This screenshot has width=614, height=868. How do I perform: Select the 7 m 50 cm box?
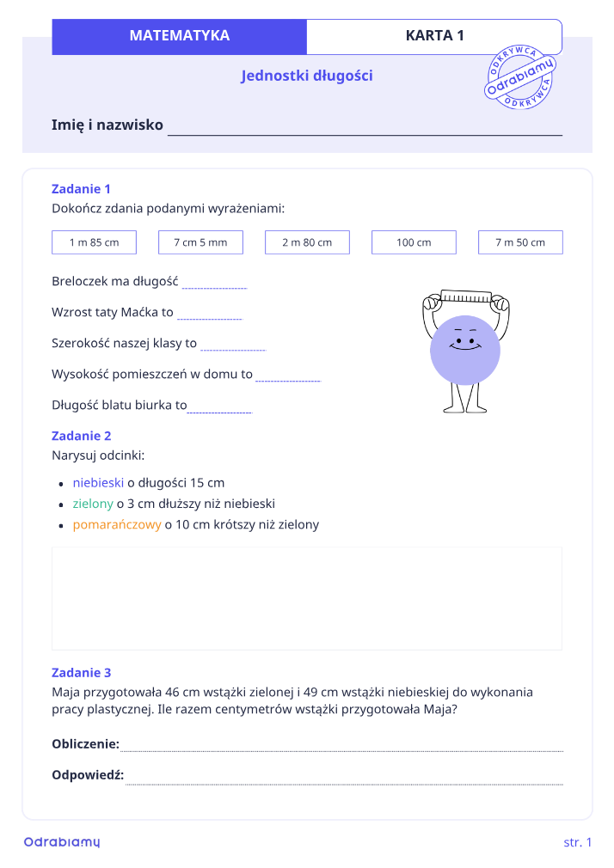tap(520, 242)
